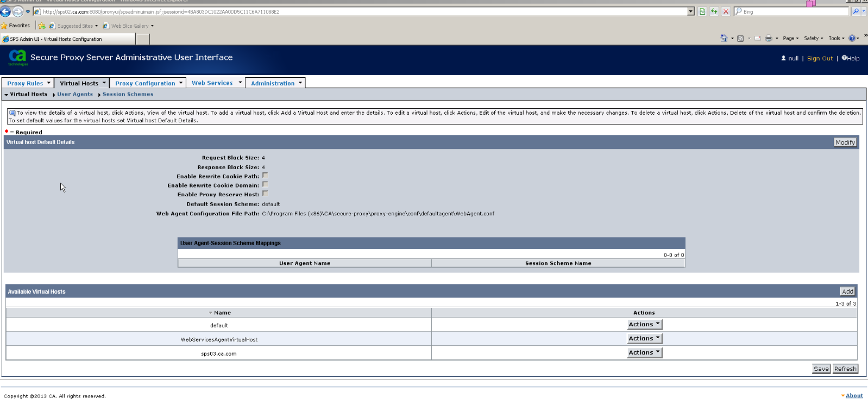The image size is (868, 410).
Task: Go back with the browser Back arrow
Action: click(5, 11)
